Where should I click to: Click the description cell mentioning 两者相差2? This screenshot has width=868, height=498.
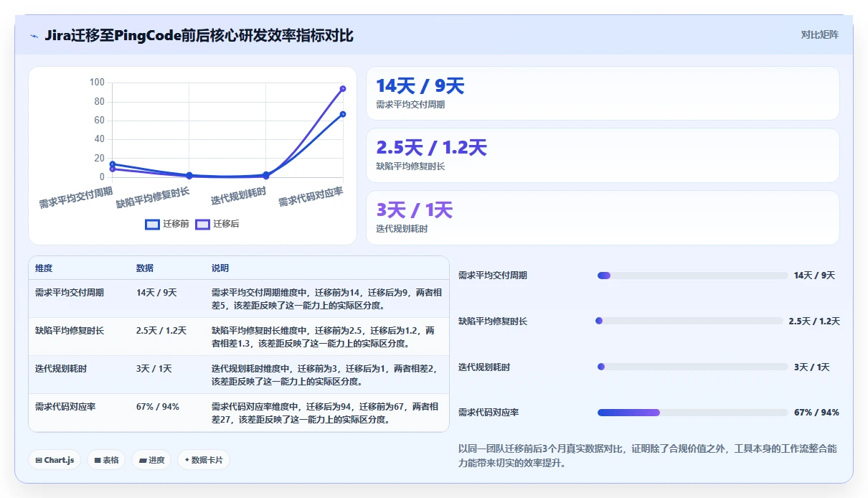[326, 375]
